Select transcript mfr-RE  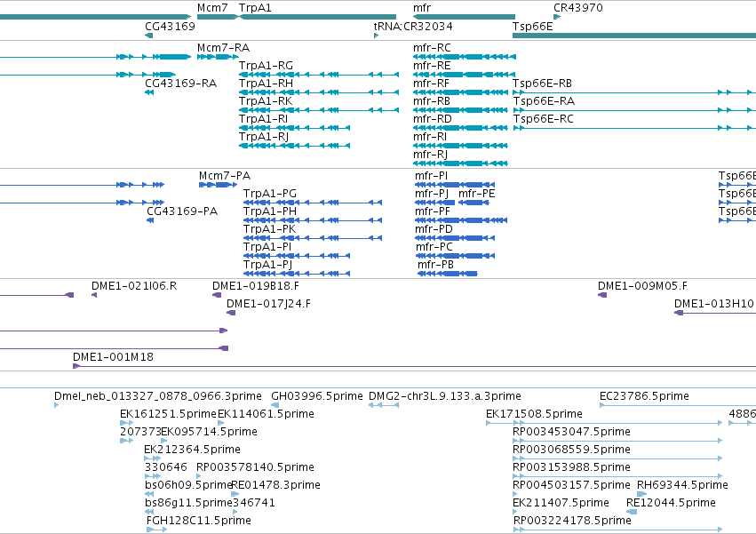pyautogui.click(x=465, y=75)
